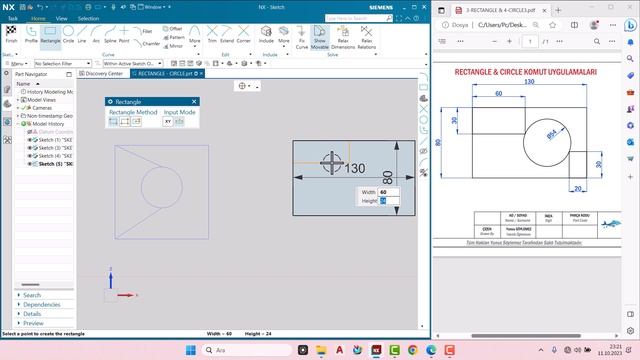Toggle visibility of Sketch (3)
The width and height of the screenshot is (640, 360).
click(29, 148)
